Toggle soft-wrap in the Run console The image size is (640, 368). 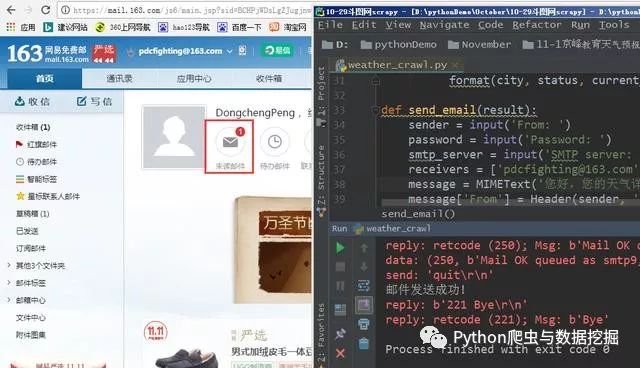pyautogui.click(x=364, y=286)
